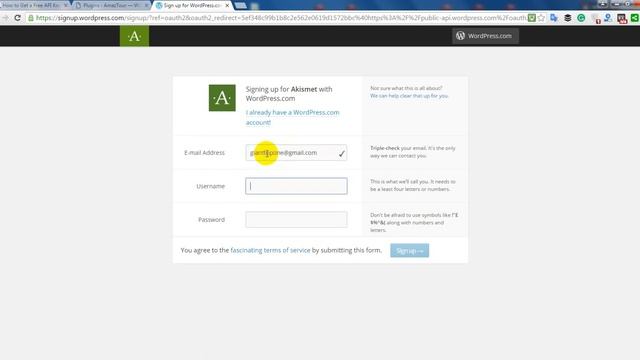Click the browser address bar URL
Screen dimensions: 640x360
point(281,18)
